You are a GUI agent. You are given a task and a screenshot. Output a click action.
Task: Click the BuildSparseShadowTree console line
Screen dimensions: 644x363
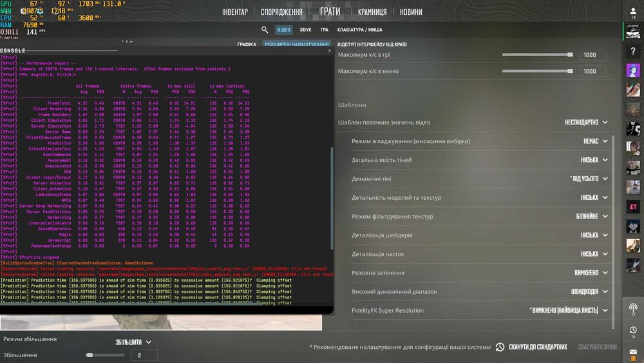click(x=77, y=263)
